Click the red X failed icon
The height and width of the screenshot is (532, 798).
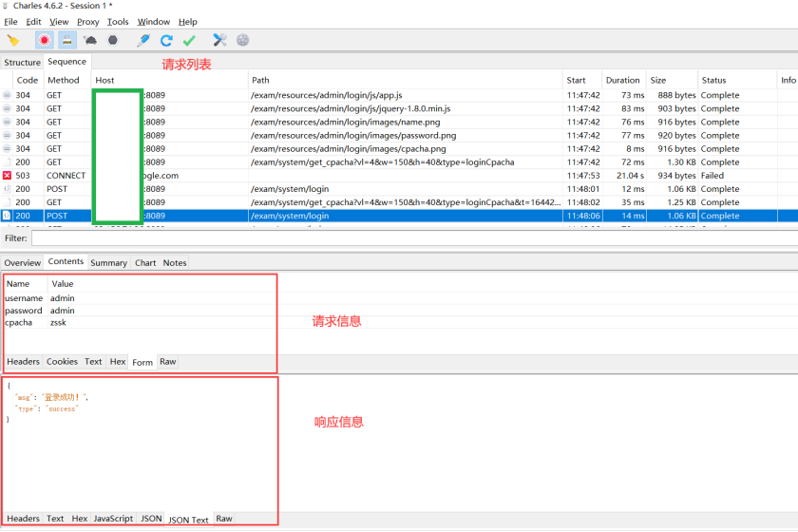[x=7, y=175]
